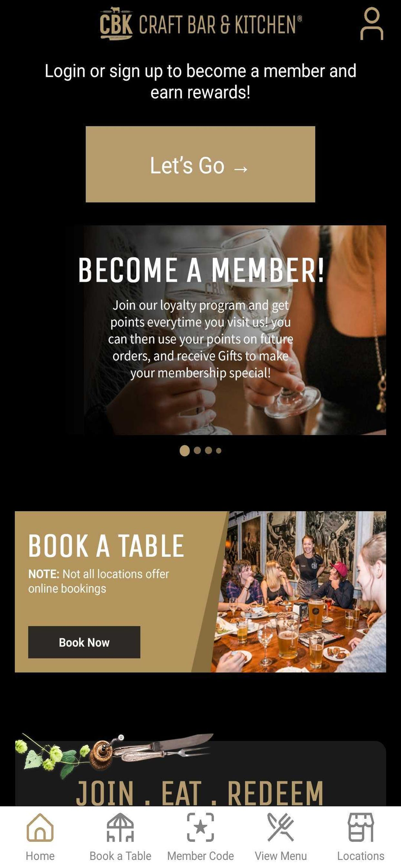The height and width of the screenshot is (868, 401).
Task: Open View Menu fork and knife icon
Action: tap(281, 827)
